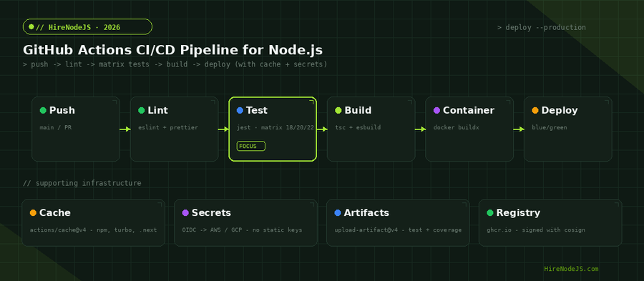Open the Container stage title
Viewport: 644px width, 281px height.
pyautogui.click(x=469, y=110)
